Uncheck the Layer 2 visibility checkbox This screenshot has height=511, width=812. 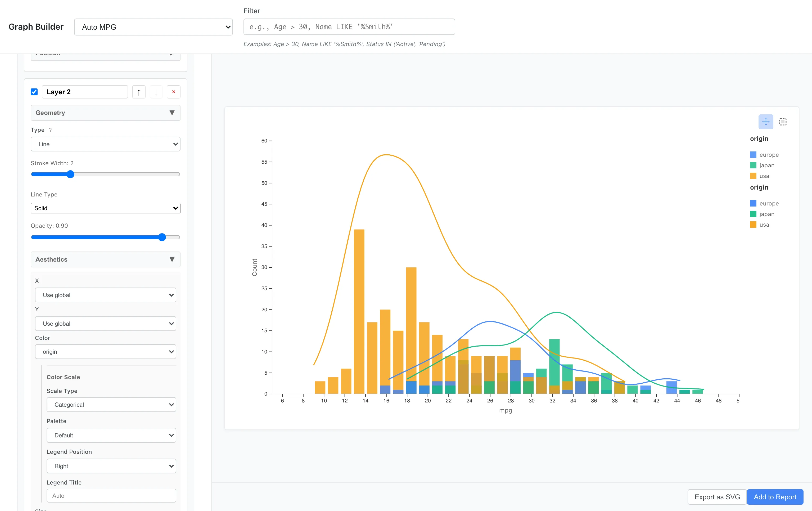pyautogui.click(x=34, y=91)
